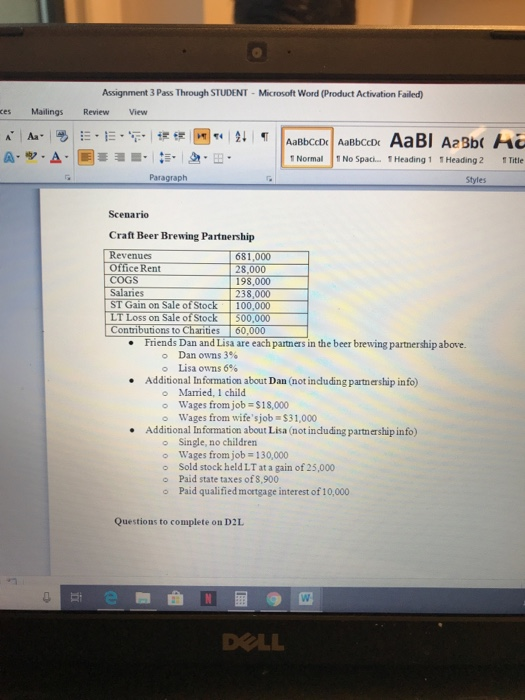The height and width of the screenshot is (700, 525).
Task: Toggle Show/Hide paragraph marks
Action: (264, 137)
